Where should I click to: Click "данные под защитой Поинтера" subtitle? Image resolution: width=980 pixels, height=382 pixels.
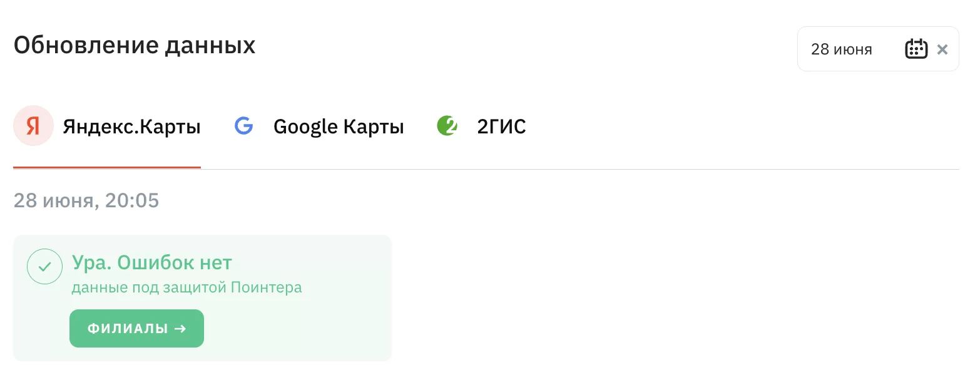pos(186,288)
